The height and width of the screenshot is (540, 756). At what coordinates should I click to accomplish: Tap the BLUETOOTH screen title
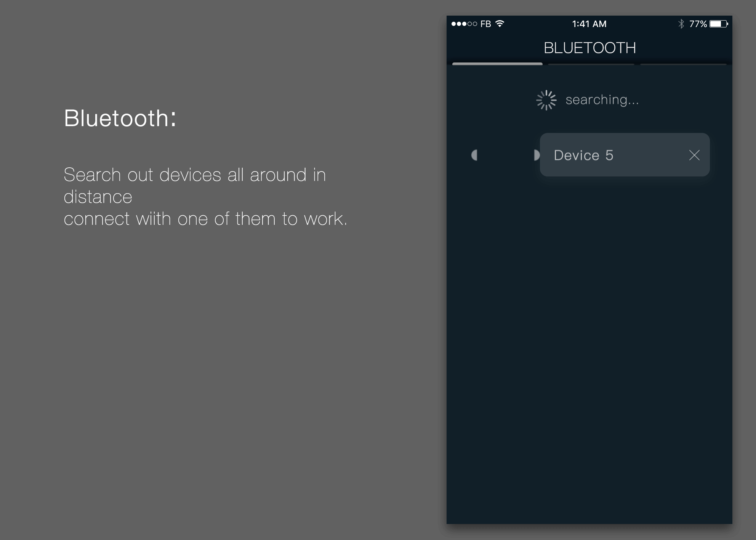(x=589, y=48)
